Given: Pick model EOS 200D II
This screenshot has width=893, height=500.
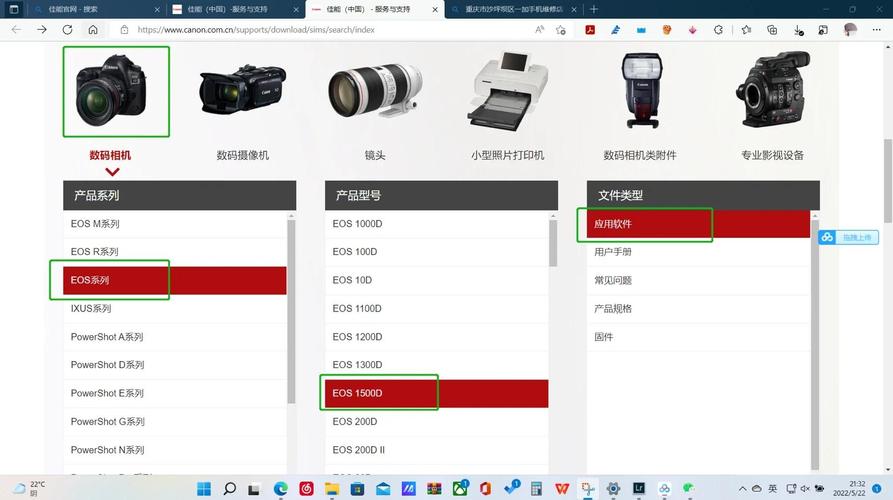Looking at the screenshot, I should tap(437, 450).
